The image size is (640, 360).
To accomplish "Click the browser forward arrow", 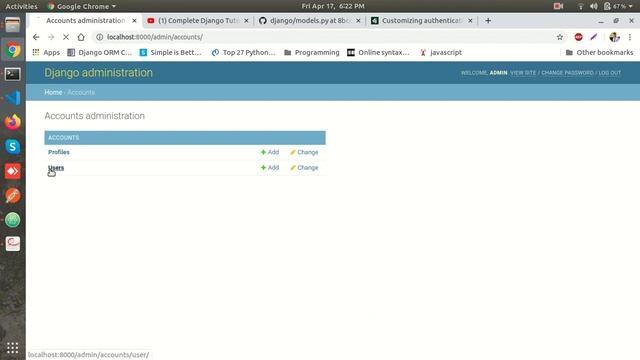I will (x=51, y=37).
